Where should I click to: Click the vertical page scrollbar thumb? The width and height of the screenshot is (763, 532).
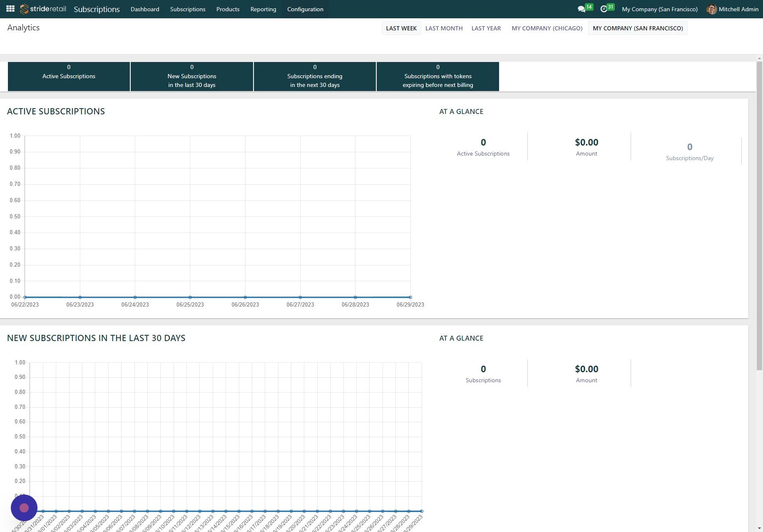tap(759, 216)
